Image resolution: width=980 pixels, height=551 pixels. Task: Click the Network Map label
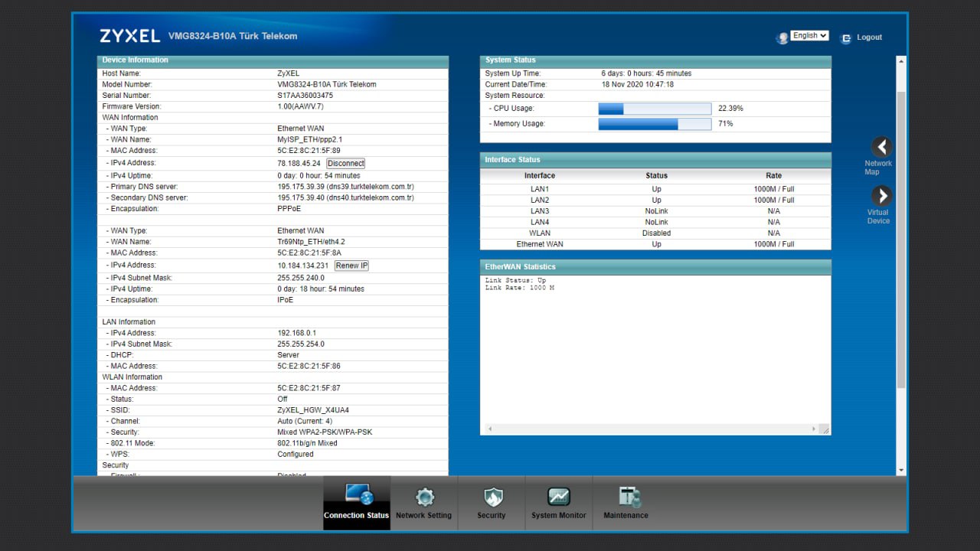tap(878, 168)
